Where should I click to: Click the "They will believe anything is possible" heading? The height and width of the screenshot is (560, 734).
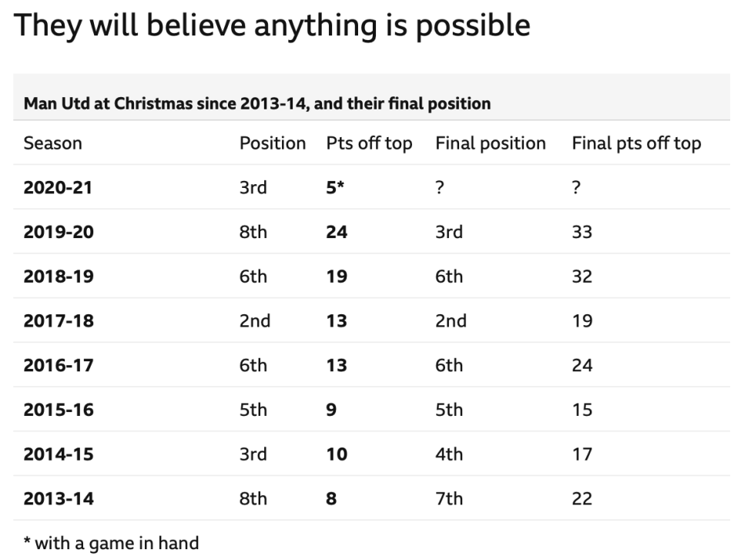[x=273, y=25]
